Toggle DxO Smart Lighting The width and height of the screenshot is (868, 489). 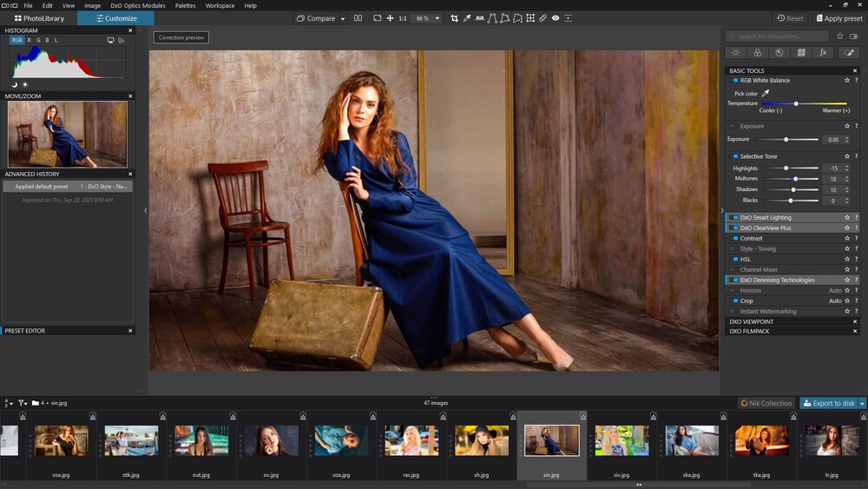point(735,218)
